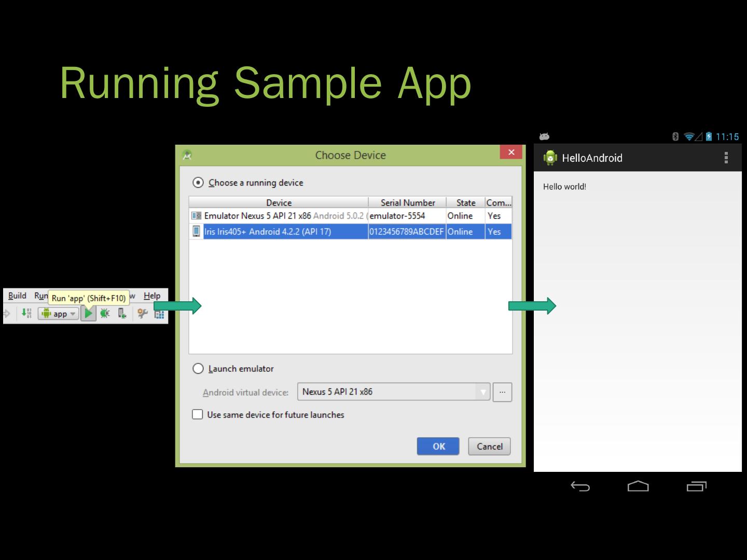The height and width of the screenshot is (560, 747).
Task: Expand the Android virtual device combo box
Action: coord(394,391)
